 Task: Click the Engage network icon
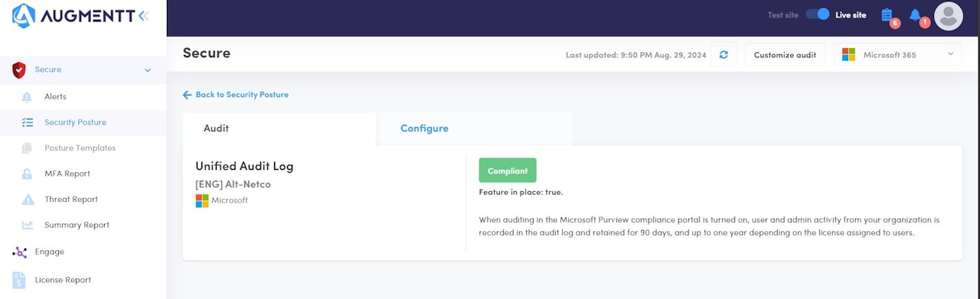(x=19, y=252)
